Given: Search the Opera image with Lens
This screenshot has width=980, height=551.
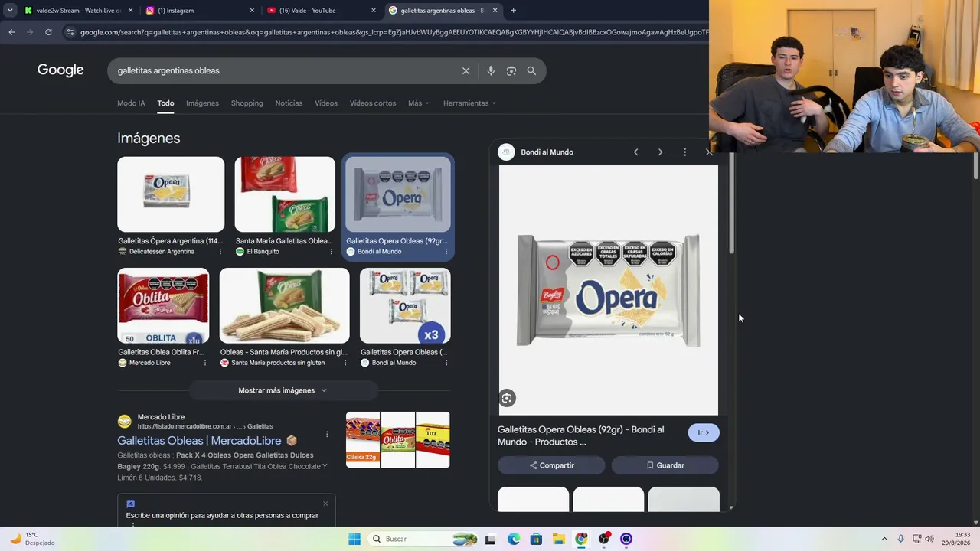Looking at the screenshot, I should tap(507, 398).
